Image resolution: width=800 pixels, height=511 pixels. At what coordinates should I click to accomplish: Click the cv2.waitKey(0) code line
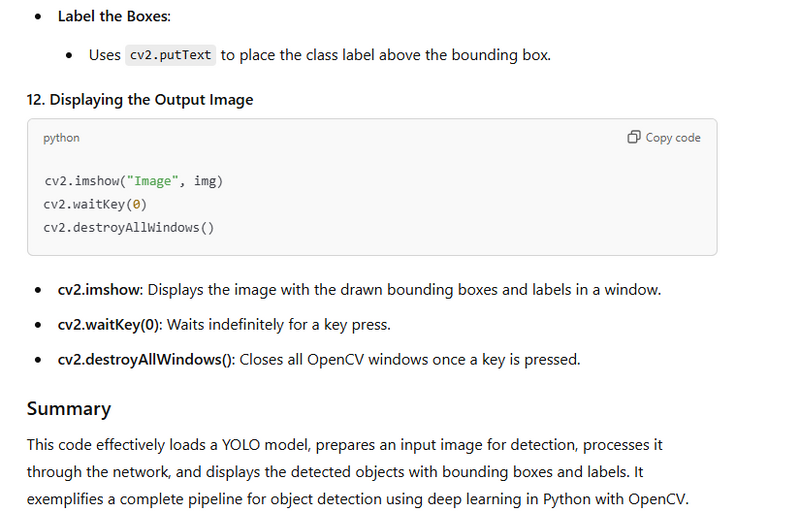tap(95, 204)
